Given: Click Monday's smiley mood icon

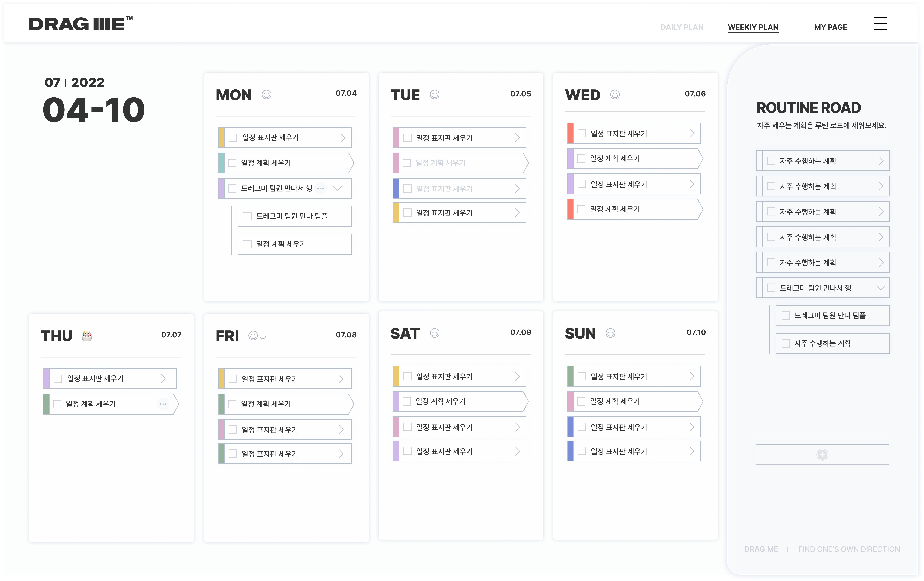Looking at the screenshot, I should (x=266, y=95).
